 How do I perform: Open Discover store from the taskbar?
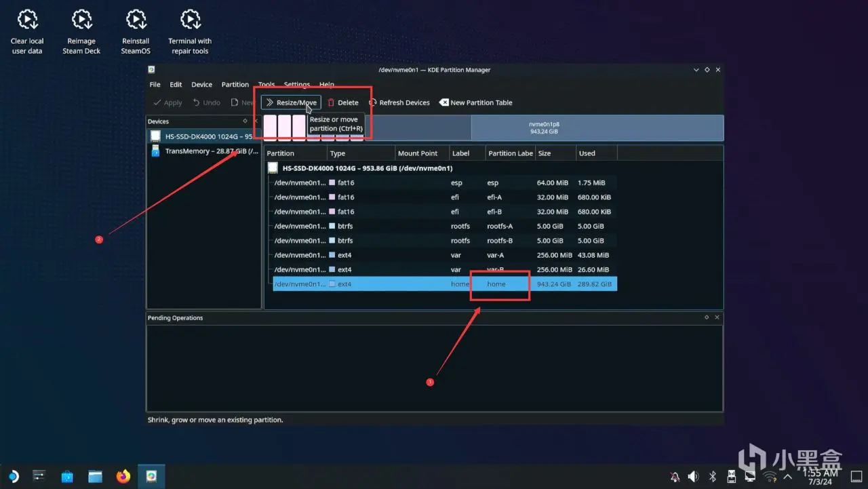click(x=67, y=476)
